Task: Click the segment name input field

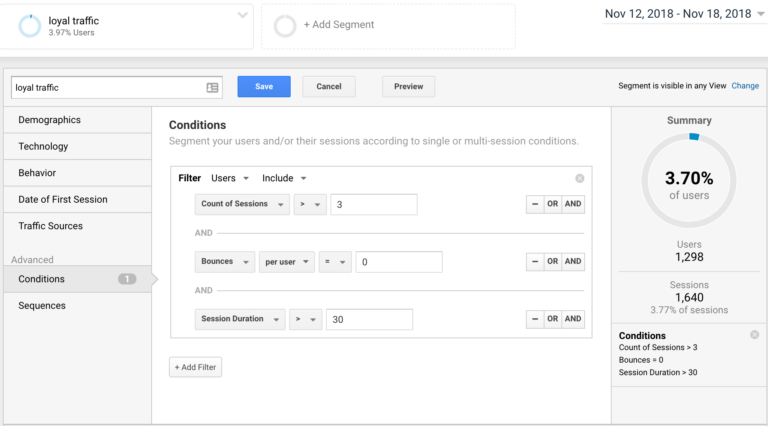Action: [x=117, y=88]
